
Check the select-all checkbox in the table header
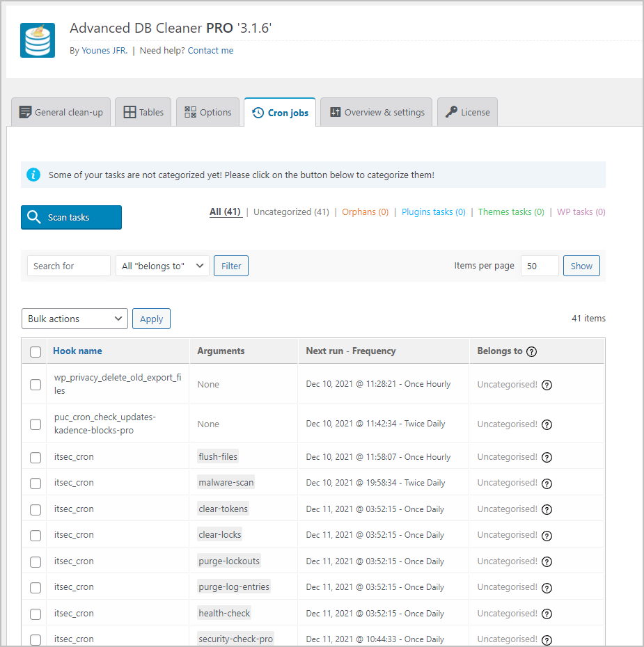tap(35, 351)
